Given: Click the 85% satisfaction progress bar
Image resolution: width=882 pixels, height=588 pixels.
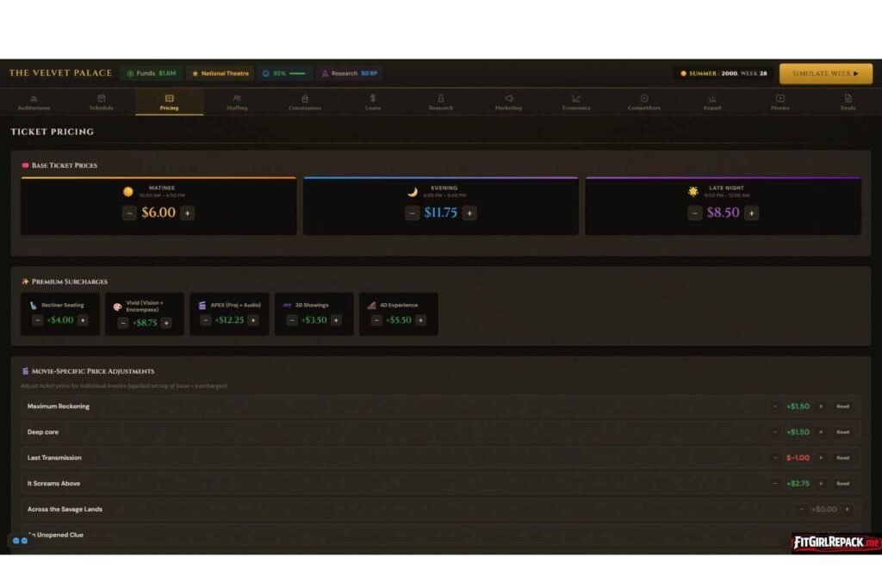Looking at the screenshot, I should click(297, 73).
